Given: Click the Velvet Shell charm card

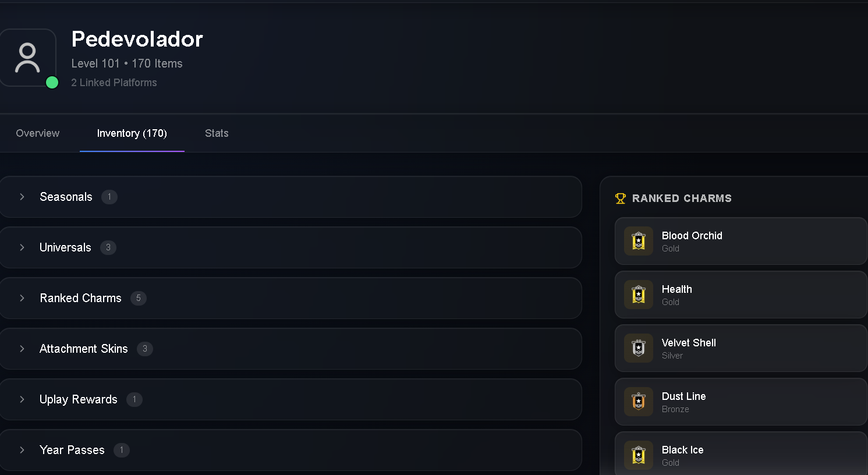Looking at the screenshot, I should [x=741, y=348].
